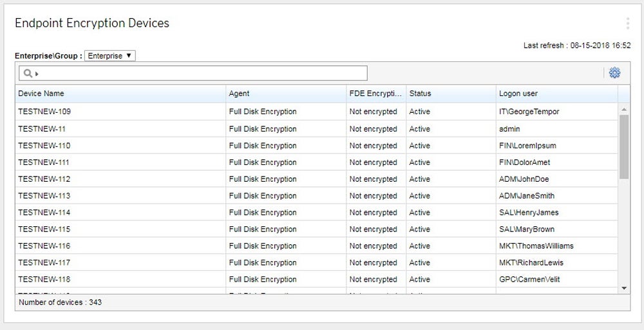Click the scrollbar down arrow
This screenshot has height=330, width=644.
click(624, 287)
